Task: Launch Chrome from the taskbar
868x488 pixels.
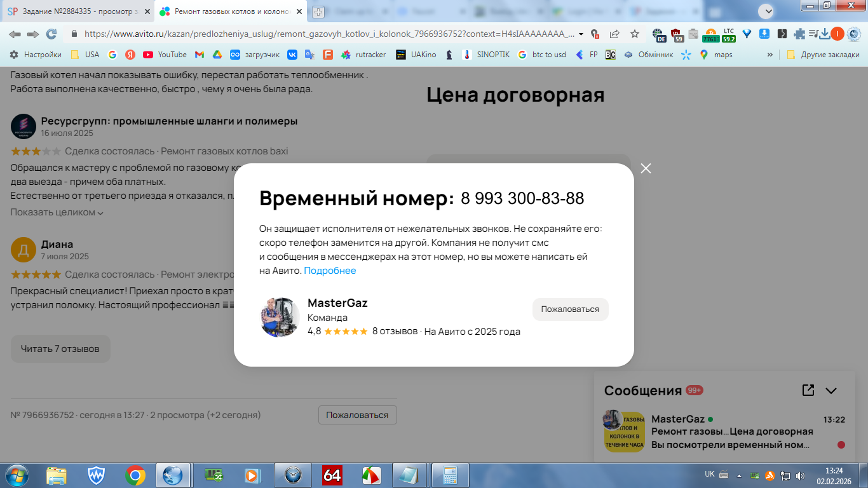Action: (135, 475)
